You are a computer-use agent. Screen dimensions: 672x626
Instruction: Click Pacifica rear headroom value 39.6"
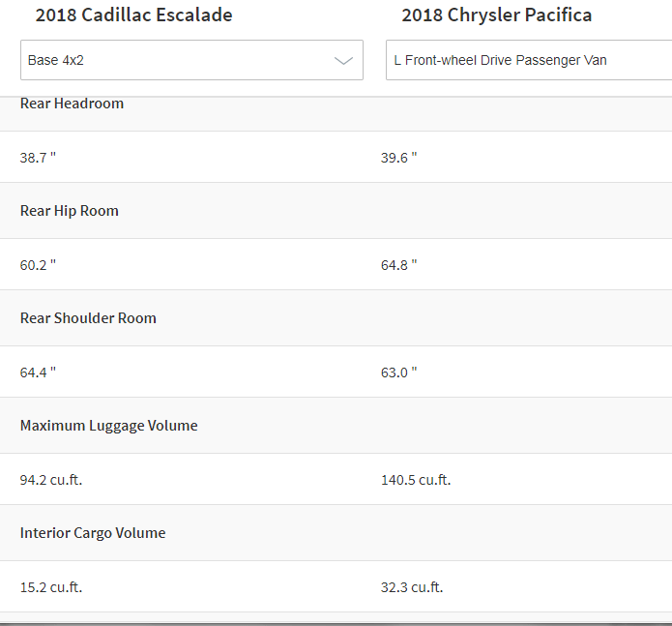(399, 158)
